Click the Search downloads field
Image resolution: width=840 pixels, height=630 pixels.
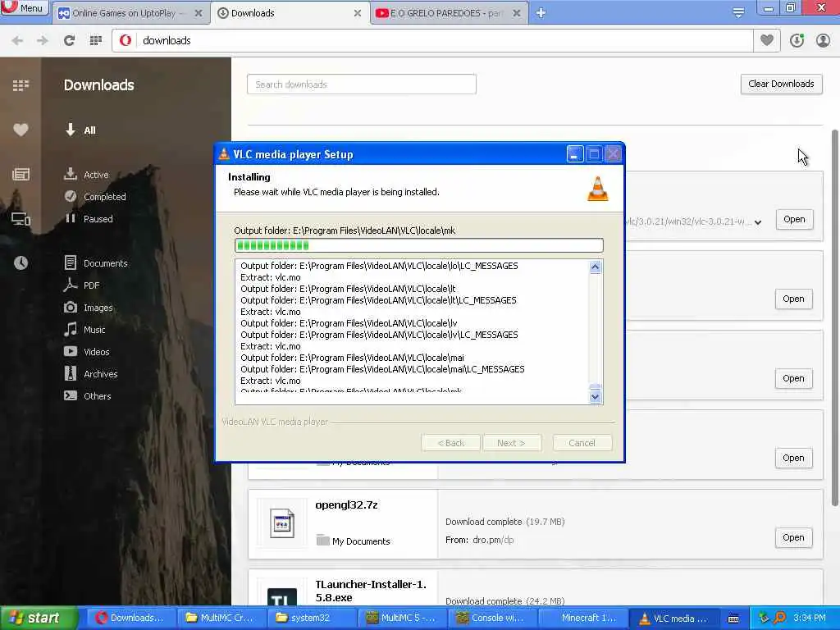[362, 84]
